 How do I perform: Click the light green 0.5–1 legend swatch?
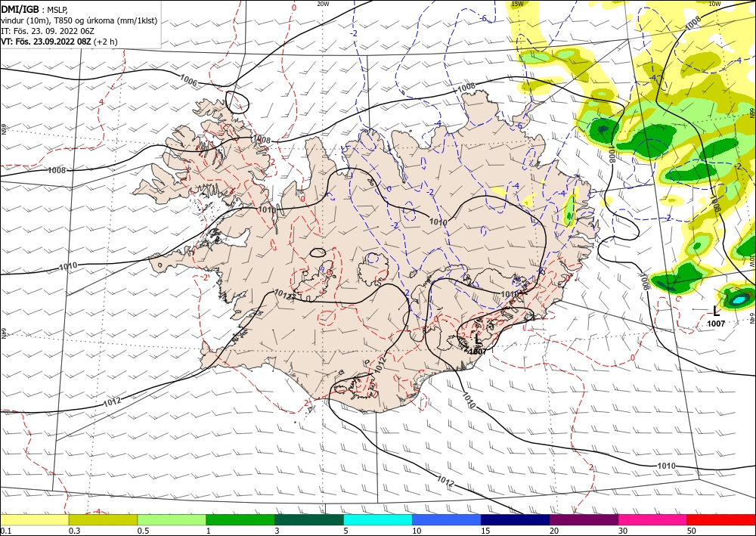coord(172,520)
